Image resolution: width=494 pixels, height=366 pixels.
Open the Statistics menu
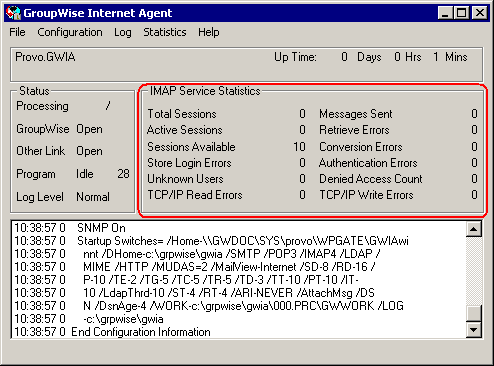[x=165, y=32]
